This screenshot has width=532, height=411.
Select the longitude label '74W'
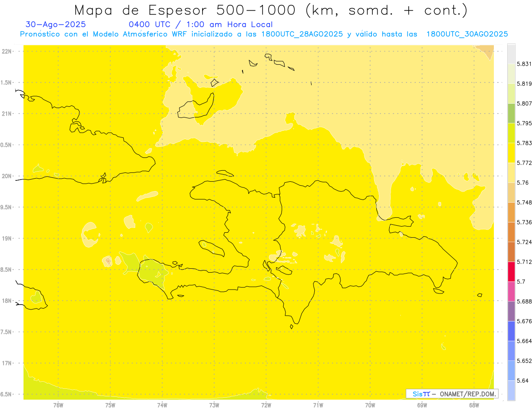coord(162,405)
